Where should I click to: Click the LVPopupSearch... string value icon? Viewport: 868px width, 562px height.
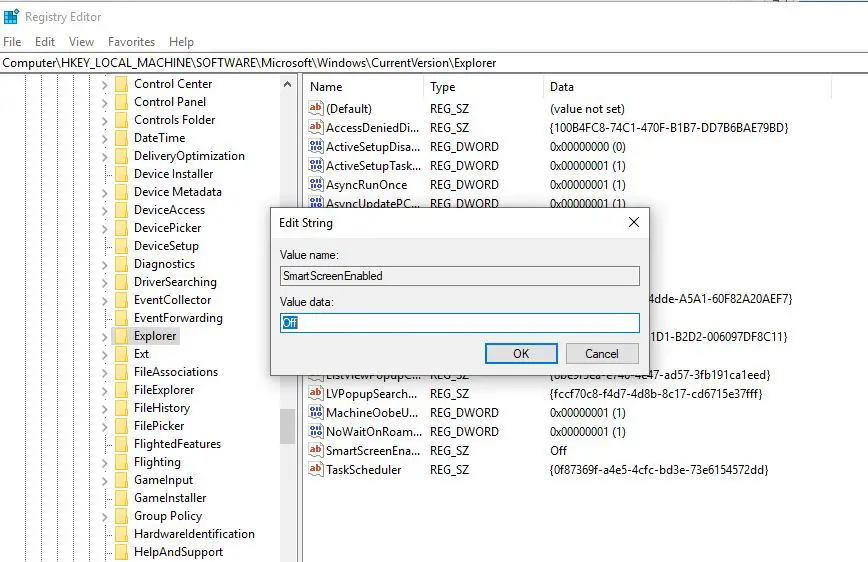[x=316, y=393]
